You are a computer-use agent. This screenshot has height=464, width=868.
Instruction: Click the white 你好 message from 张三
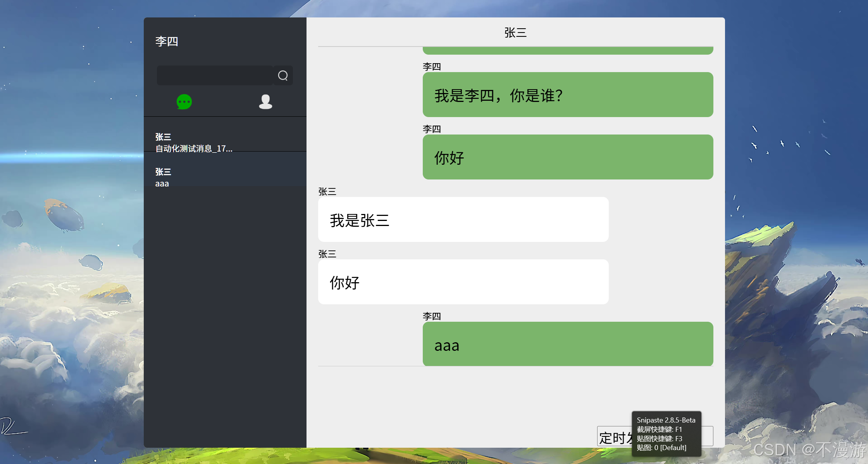(x=463, y=282)
